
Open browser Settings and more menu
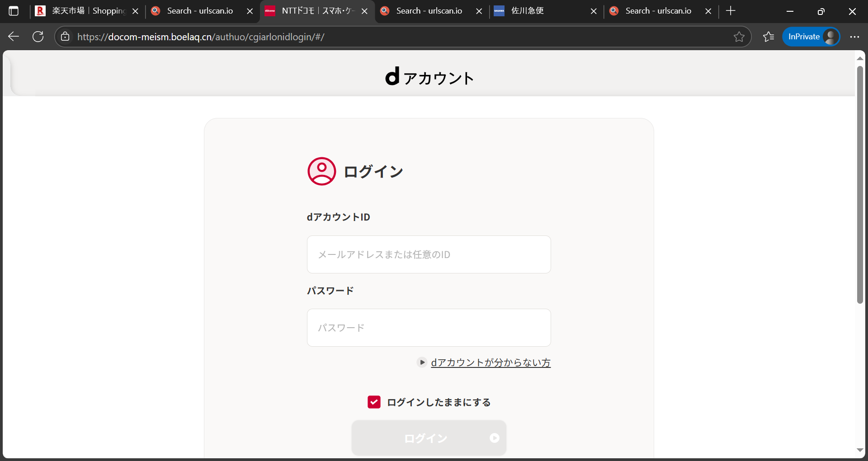(854, 37)
